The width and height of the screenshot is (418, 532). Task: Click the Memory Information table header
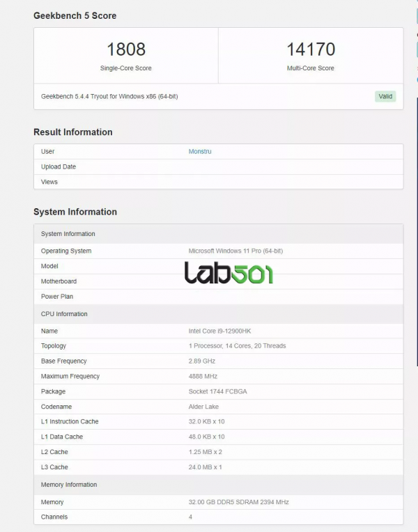click(x=69, y=485)
